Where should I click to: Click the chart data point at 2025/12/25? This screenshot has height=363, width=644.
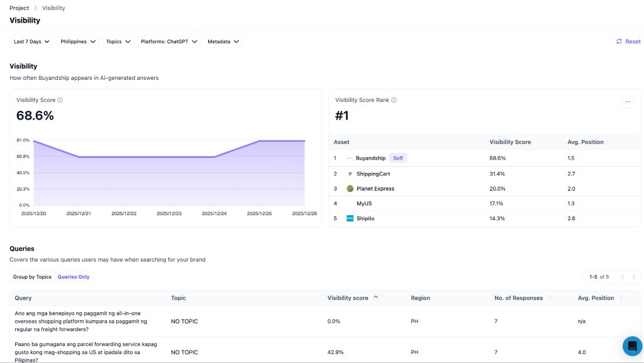click(259, 141)
